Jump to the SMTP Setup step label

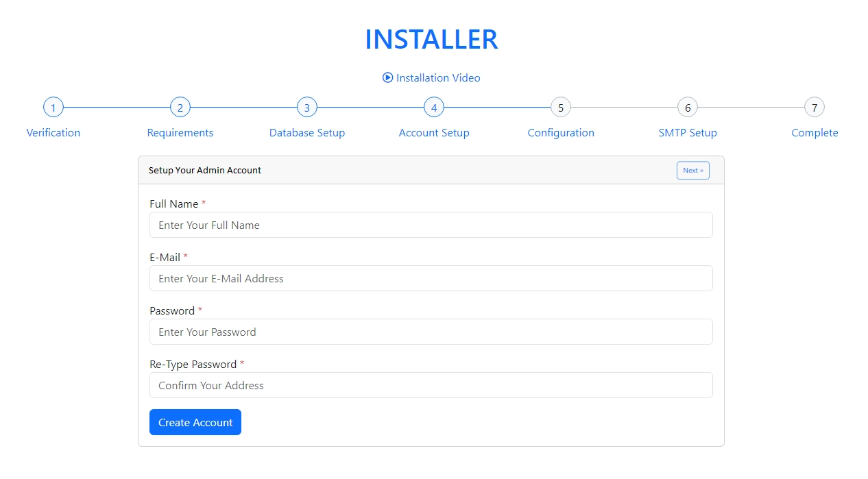688,133
